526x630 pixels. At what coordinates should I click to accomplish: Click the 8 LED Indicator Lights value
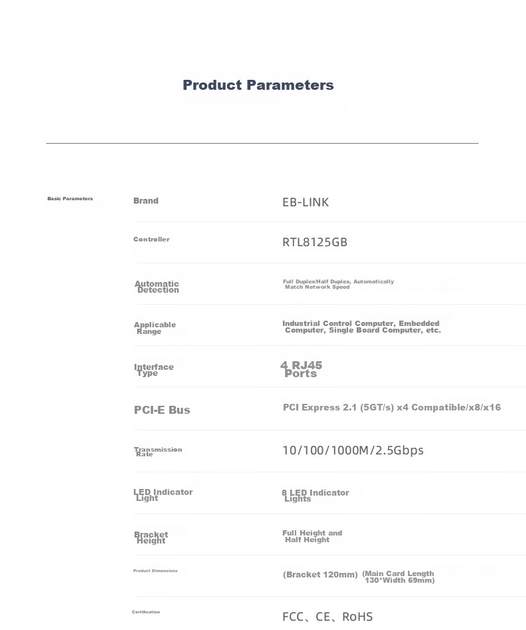(x=315, y=495)
